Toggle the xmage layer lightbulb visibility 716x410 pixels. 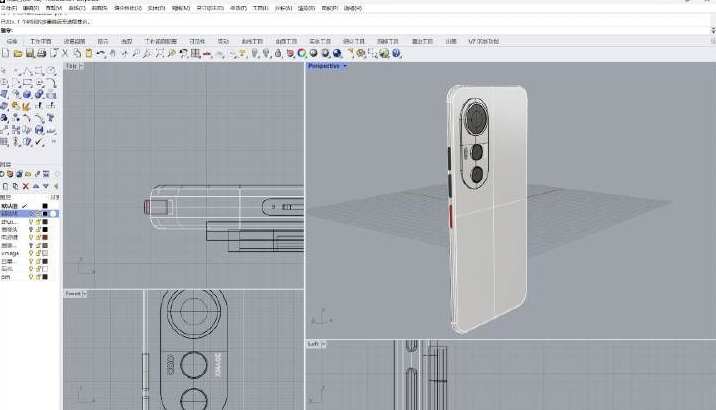[x=31, y=253]
